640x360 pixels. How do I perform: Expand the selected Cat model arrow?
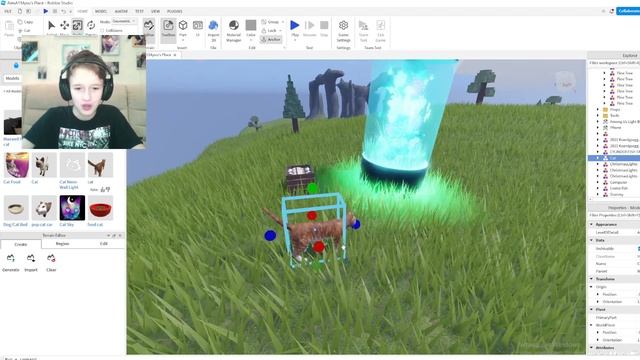coord(598,158)
